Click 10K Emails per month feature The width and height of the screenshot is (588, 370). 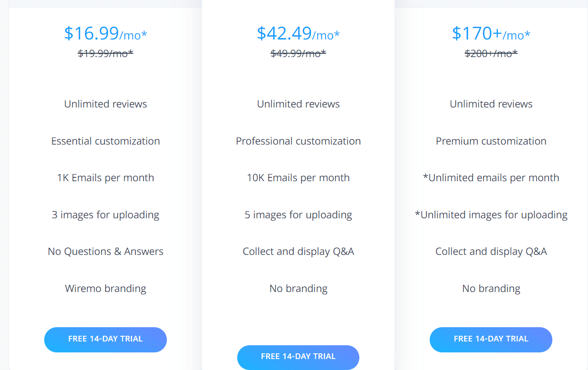(298, 177)
